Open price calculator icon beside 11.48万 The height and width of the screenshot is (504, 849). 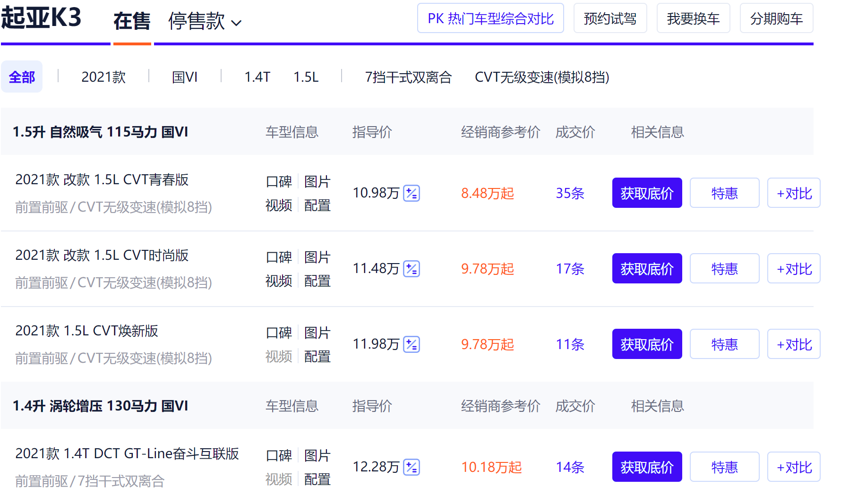point(412,269)
